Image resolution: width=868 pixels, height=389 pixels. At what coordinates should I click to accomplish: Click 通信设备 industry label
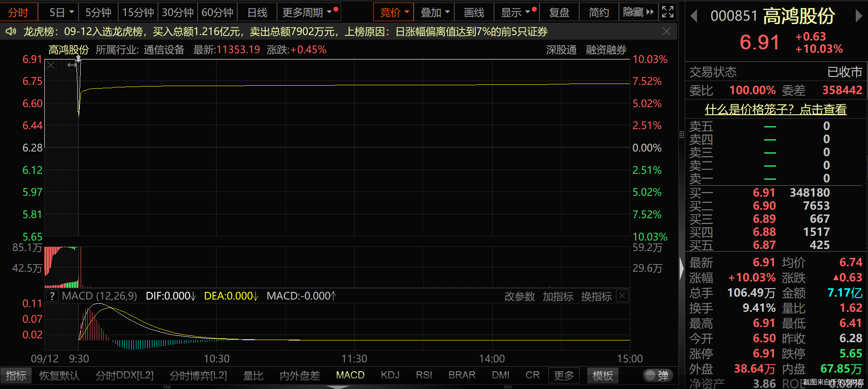164,50
